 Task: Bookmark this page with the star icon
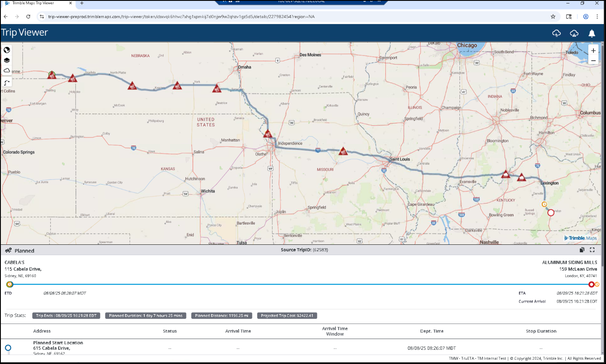point(553,17)
